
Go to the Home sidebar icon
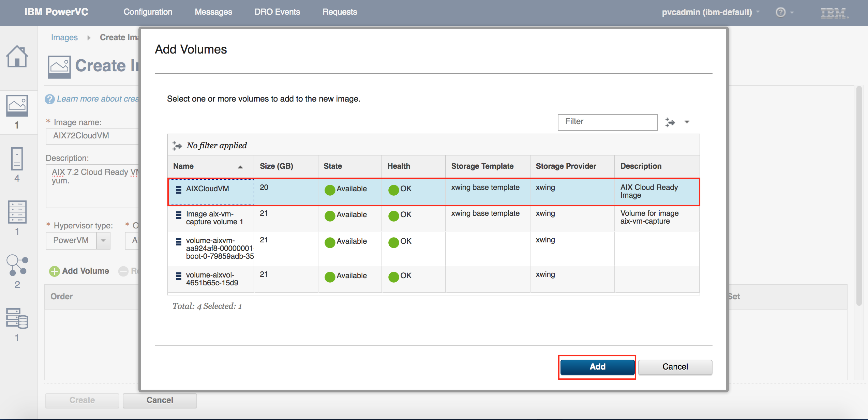pos(17,57)
